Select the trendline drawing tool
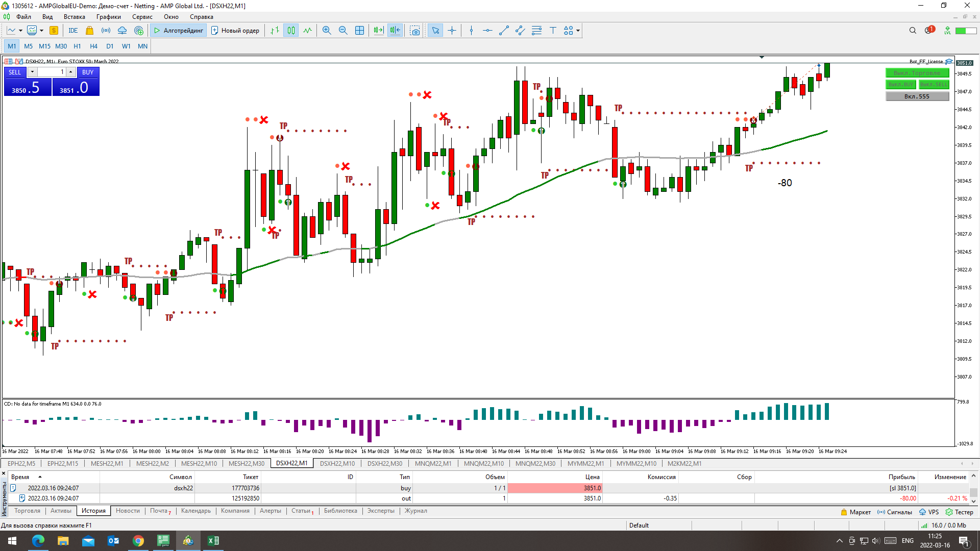 point(504,31)
